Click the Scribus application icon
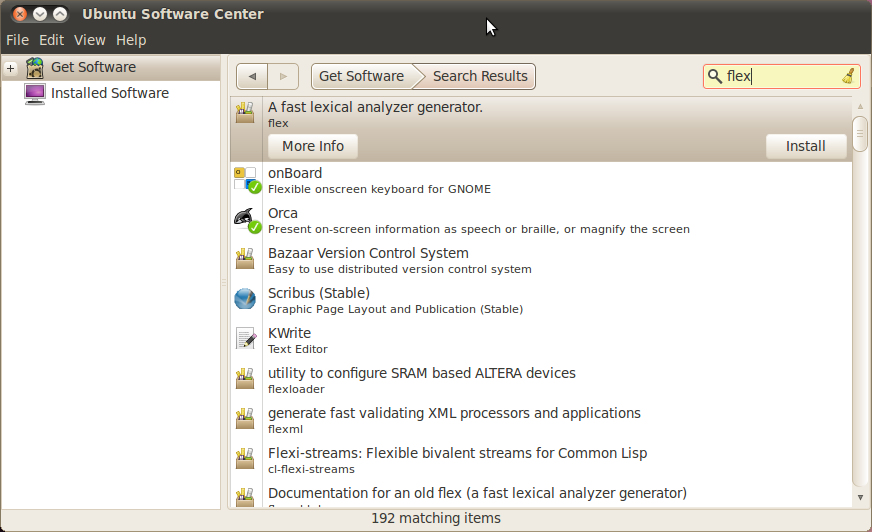 tap(245, 299)
